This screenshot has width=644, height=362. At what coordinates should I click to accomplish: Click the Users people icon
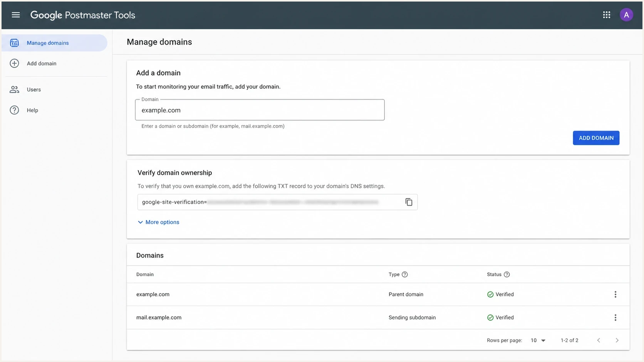pyautogui.click(x=14, y=90)
